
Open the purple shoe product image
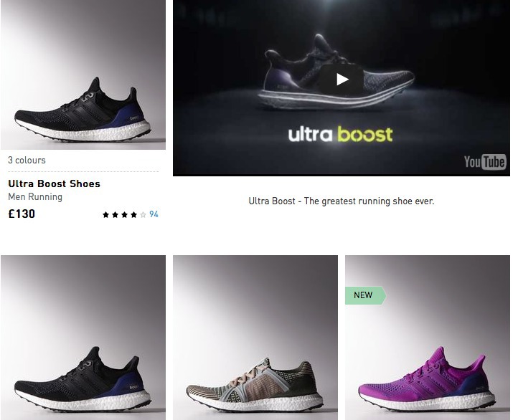(428, 338)
